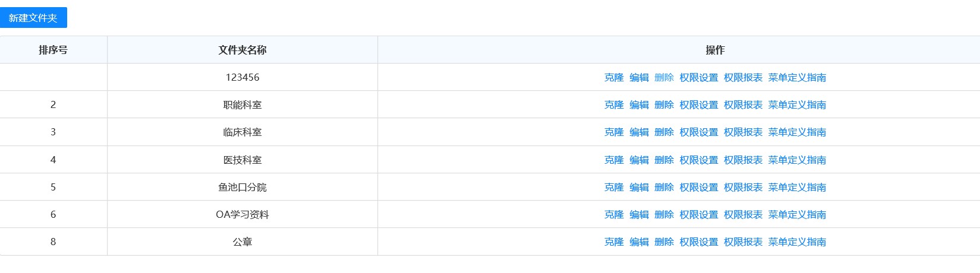The image size is (980, 273).
Task: Delete the 医技科室 folder
Action: click(x=664, y=160)
